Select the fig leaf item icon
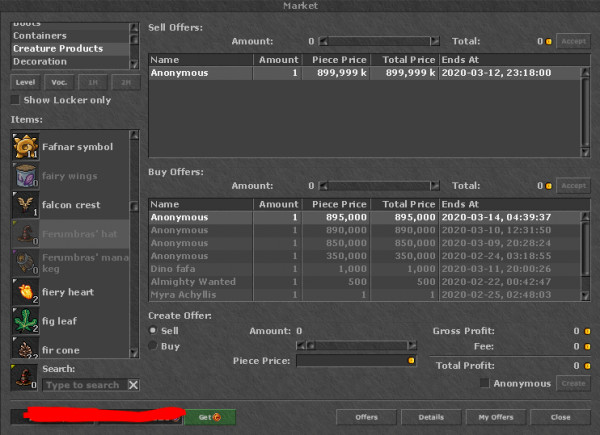This screenshot has width=600, height=435. tap(26, 321)
